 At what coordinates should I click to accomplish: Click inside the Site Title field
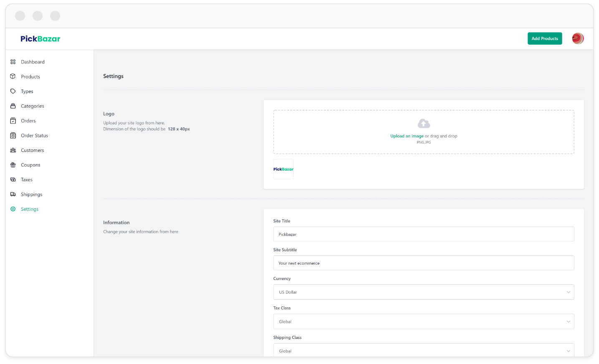point(424,234)
